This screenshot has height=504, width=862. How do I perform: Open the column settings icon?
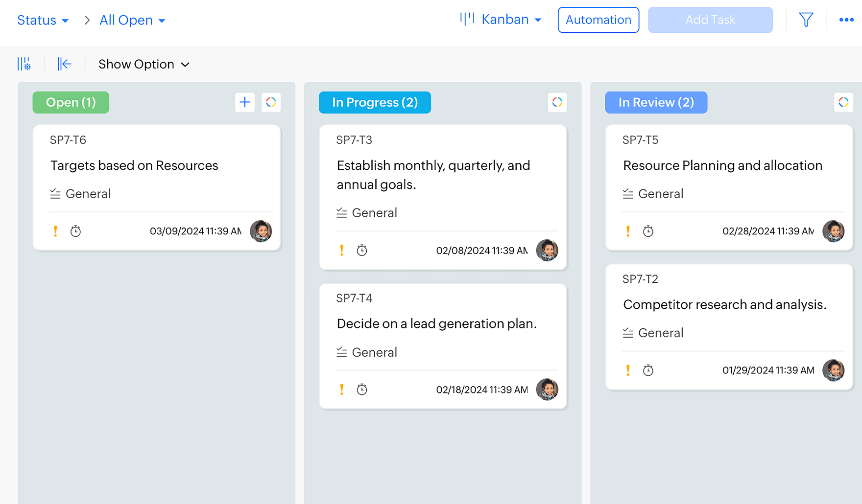(24, 64)
